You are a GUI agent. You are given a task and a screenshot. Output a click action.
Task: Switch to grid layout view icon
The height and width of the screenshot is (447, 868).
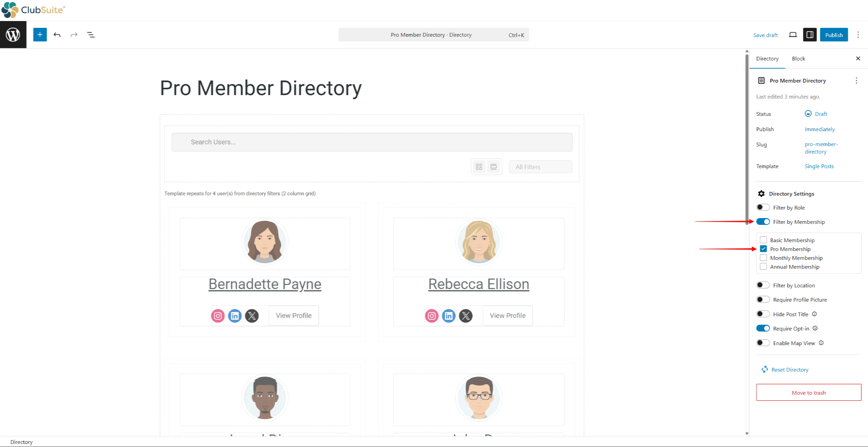(x=479, y=167)
